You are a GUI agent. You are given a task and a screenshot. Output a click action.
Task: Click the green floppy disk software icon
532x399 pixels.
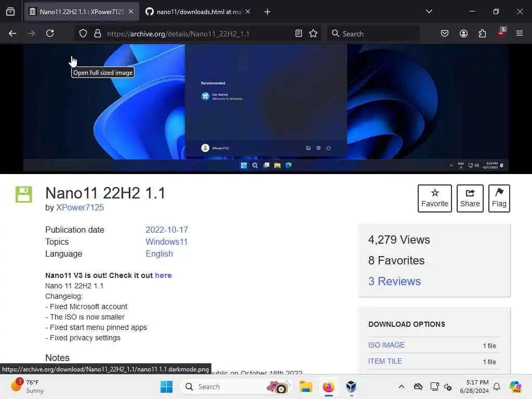pos(24,194)
